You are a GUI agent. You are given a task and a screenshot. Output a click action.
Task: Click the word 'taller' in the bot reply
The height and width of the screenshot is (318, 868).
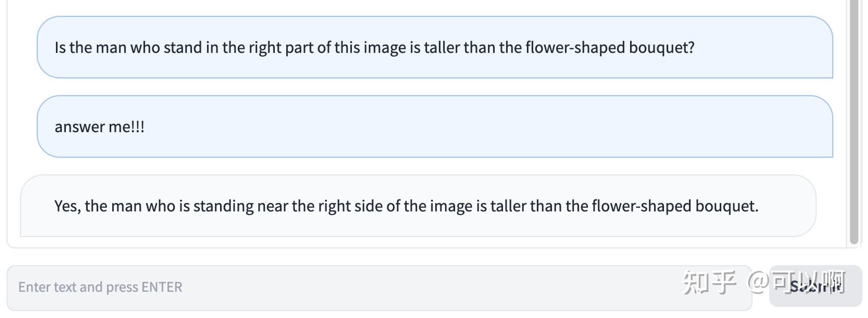508,205
